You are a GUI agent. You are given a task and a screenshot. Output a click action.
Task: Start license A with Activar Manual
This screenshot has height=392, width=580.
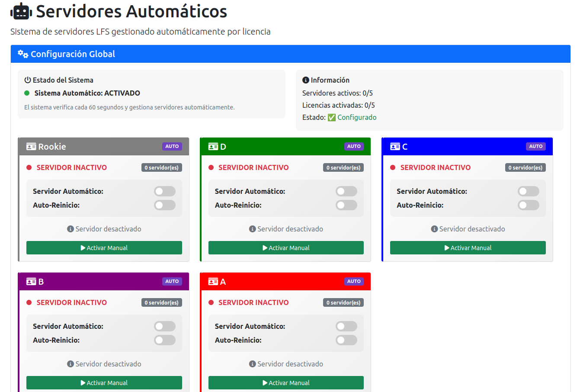tap(286, 382)
